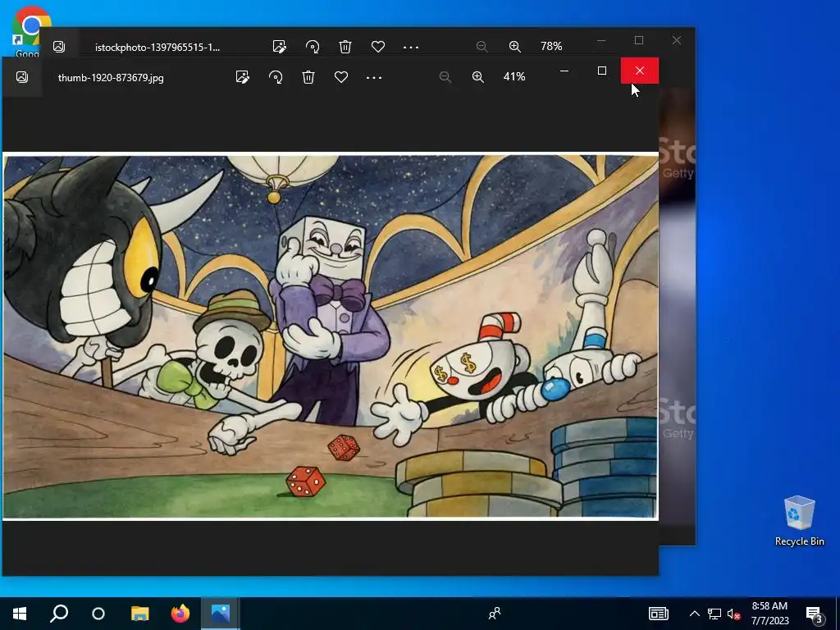This screenshot has width=840, height=630.
Task: Close the thumb-1920-873679.jpg window
Action: [x=640, y=71]
